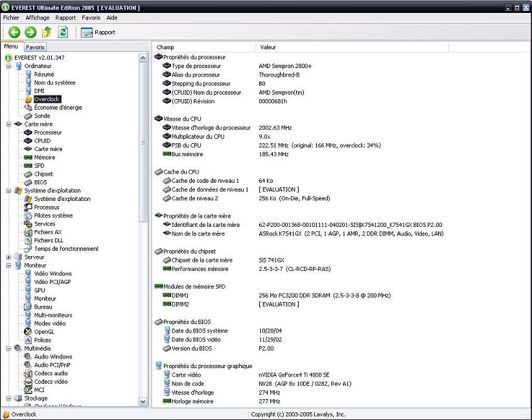Viewport: 532px width, 420px height.
Task: Select Modes vidéo in the tree
Action: (x=50, y=323)
